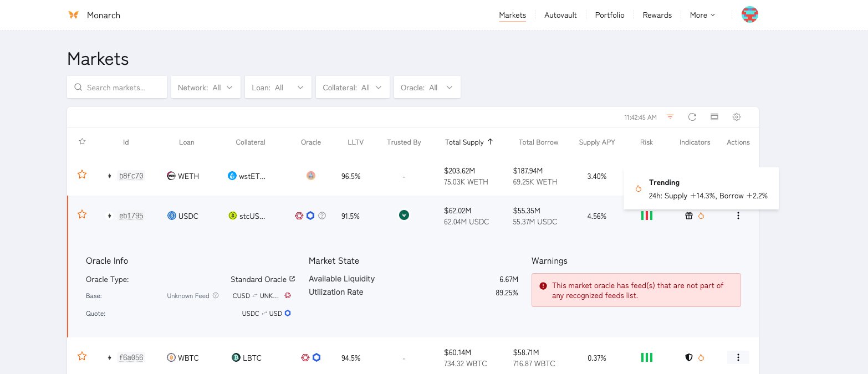Favorite the USDC market eb1795
The height and width of the screenshot is (374, 868).
coord(82,214)
